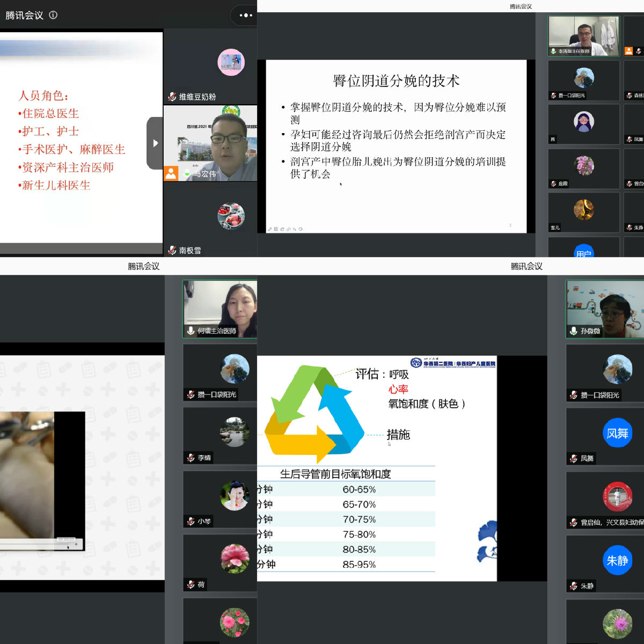The width and height of the screenshot is (644, 644).
Task: Select 小琴's portrait avatar
Action: [235, 495]
